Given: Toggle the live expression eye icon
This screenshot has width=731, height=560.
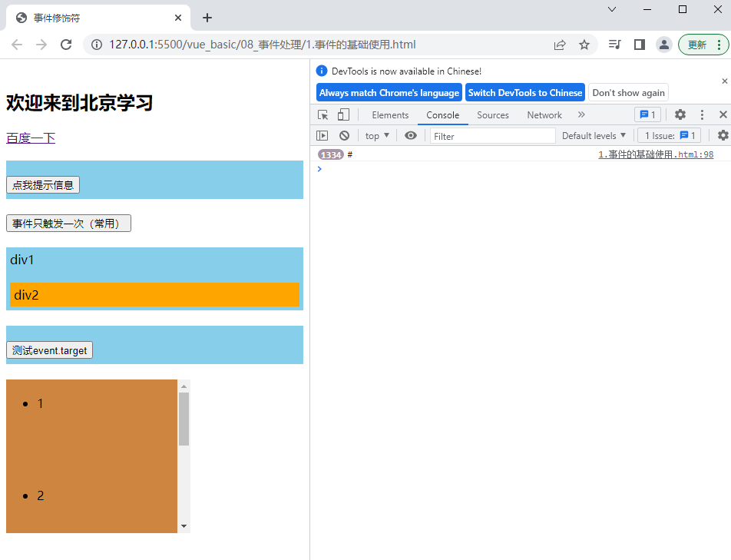Looking at the screenshot, I should coord(410,135).
